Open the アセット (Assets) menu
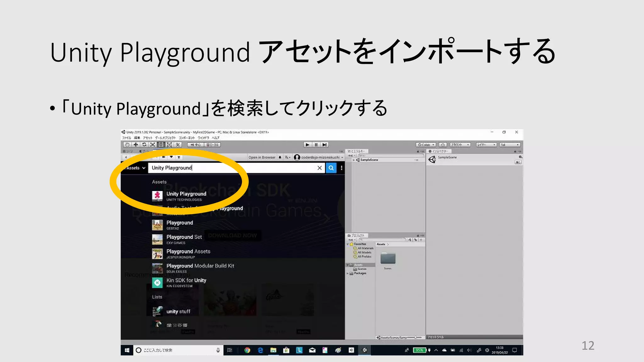Screen dimensions: 644x362 148,138
